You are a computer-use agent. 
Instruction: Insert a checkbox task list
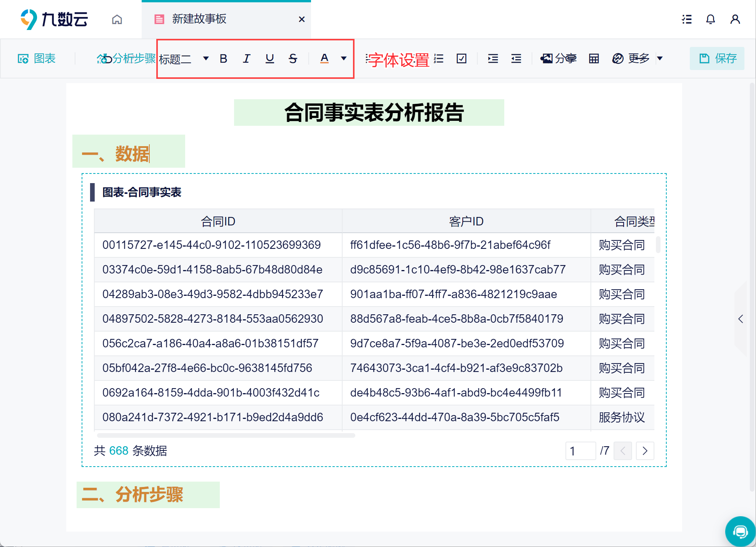click(x=461, y=58)
